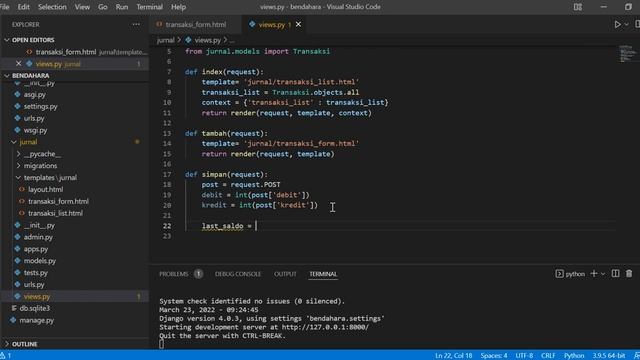Switch to transaksi_form.html editor tab
This screenshot has height=360, width=640.
click(196, 24)
